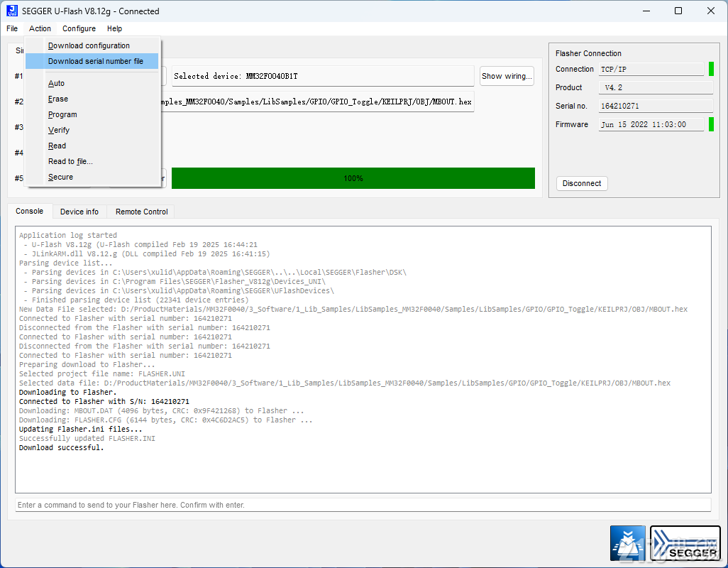Select Read to file... menu entry
The height and width of the screenshot is (568, 728).
point(92,161)
